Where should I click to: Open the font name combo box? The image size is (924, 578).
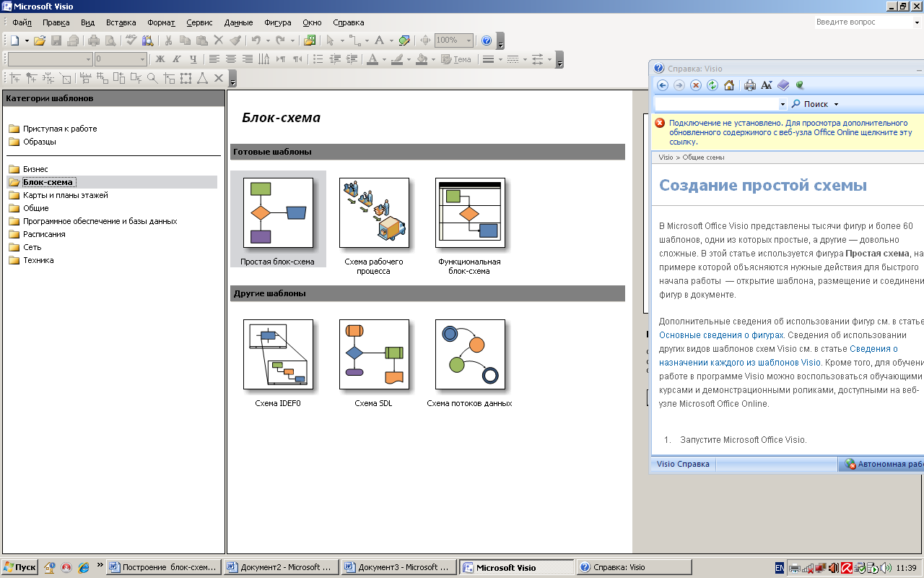[x=50, y=59]
